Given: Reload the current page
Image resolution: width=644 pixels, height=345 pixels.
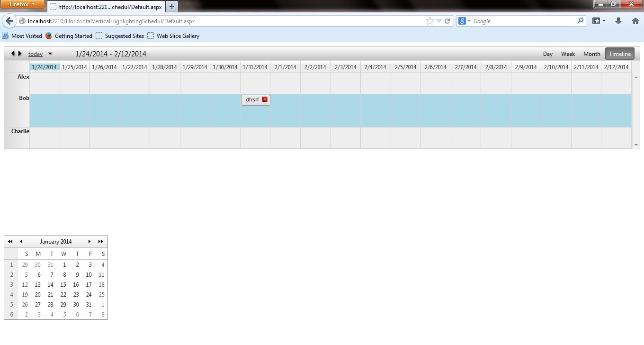Looking at the screenshot, I should [447, 21].
